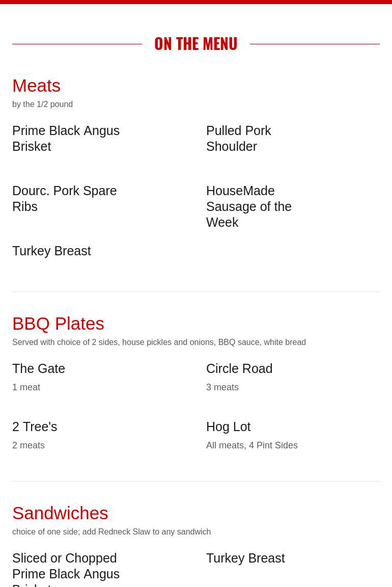The width and height of the screenshot is (392, 587).
Task: Pick the 2 Tree's plate
Action: (x=35, y=426)
